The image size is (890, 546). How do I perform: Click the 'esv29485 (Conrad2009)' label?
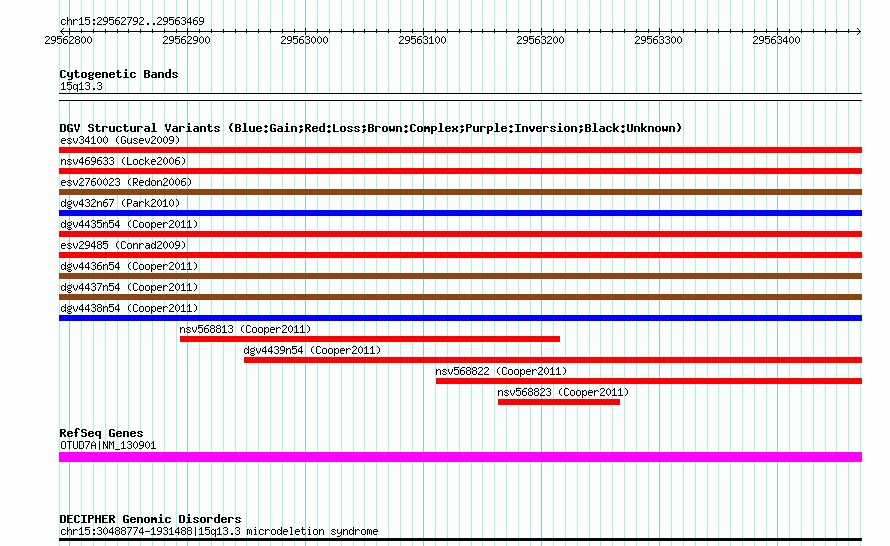123,245
